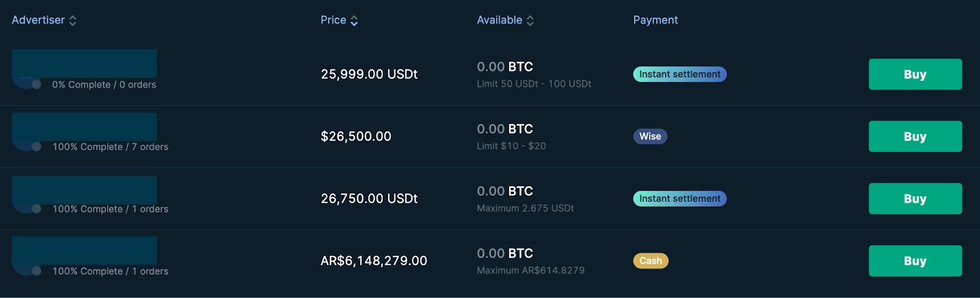Sort offers by the Advertiser header
Screen dimensions: 980x298
click(x=38, y=20)
